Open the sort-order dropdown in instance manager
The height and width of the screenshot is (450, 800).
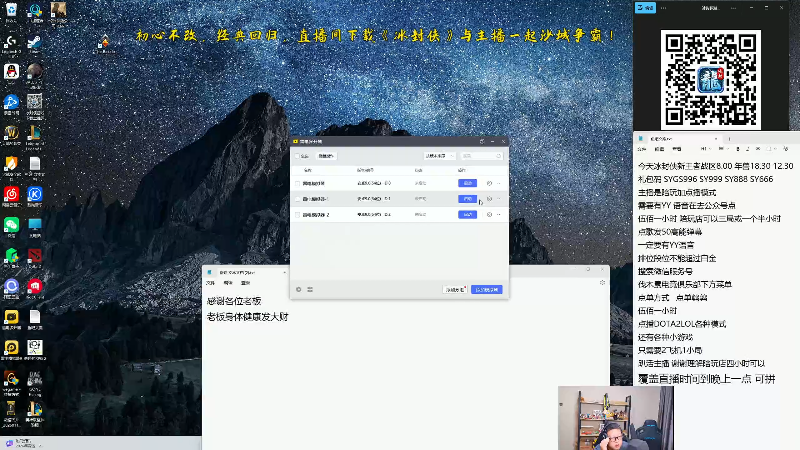click(439, 156)
